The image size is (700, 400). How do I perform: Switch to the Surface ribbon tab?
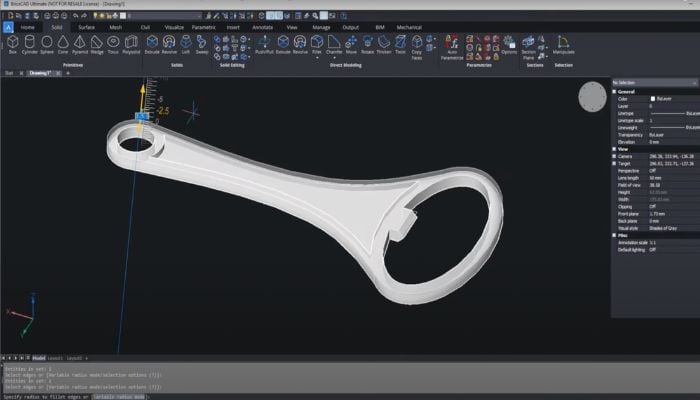[86, 27]
